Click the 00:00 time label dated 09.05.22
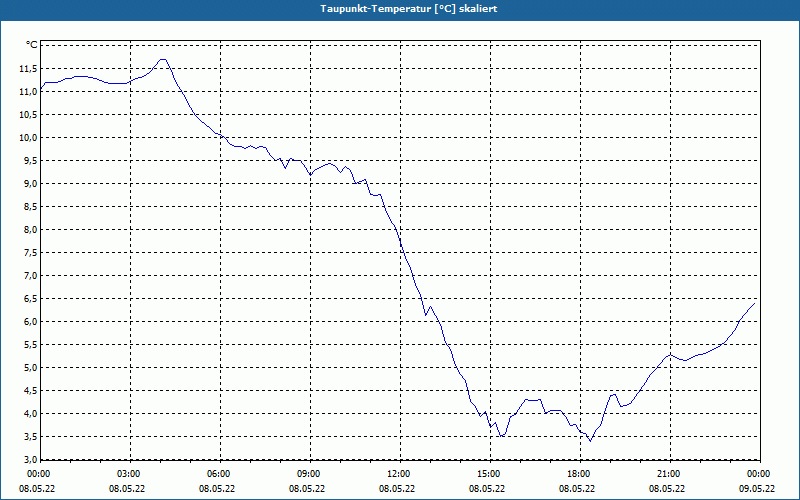This screenshot has height=500, width=800. tap(757, 474)
